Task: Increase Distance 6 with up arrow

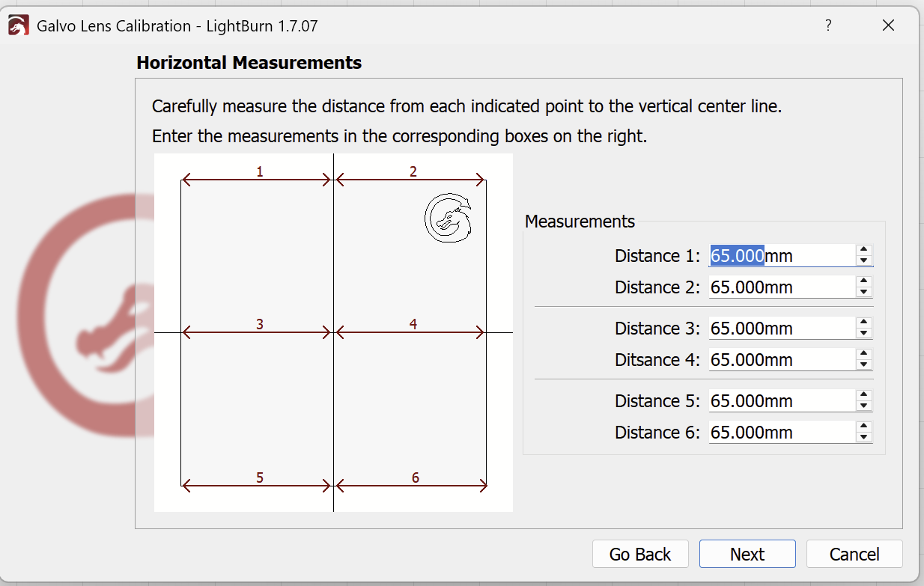Action: (864, 427)
